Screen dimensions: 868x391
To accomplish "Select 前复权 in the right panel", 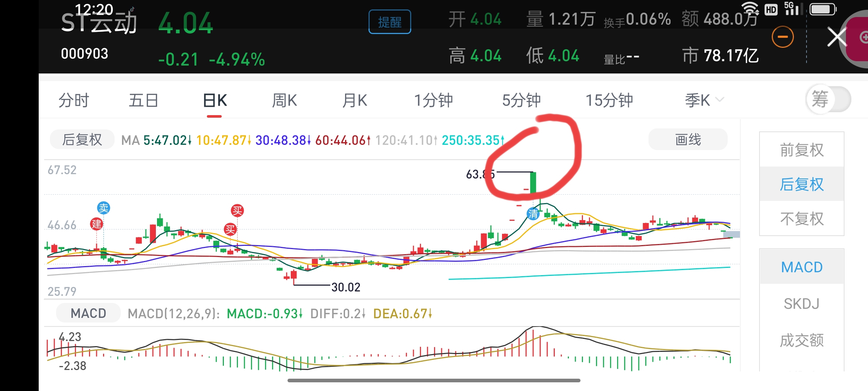I will (801, 150).
